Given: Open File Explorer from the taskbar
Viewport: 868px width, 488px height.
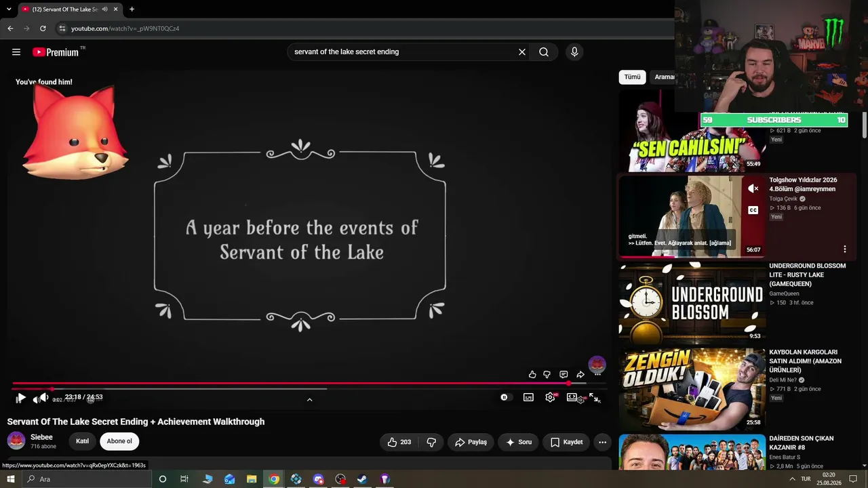Looking at the screenshot, I should tap(252, 479).
